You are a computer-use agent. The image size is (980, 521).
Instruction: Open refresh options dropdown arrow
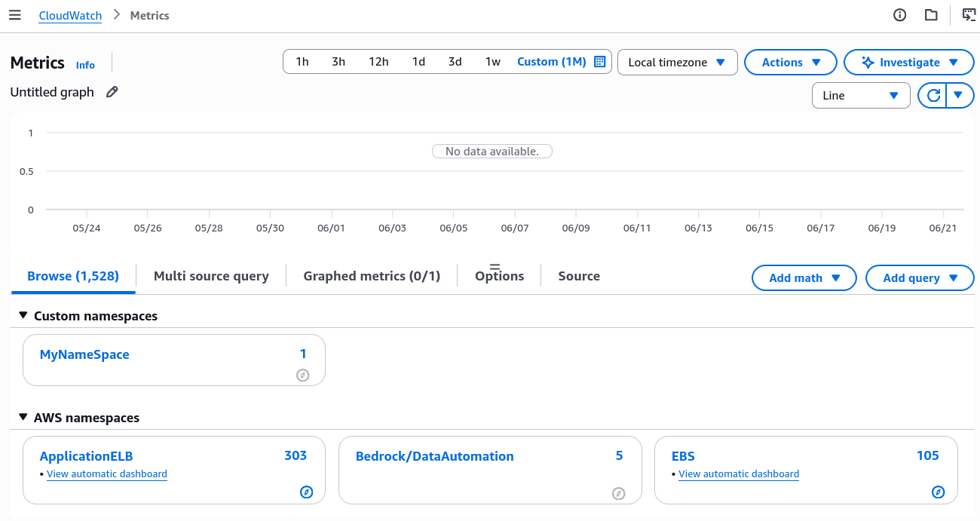(959, 95)
